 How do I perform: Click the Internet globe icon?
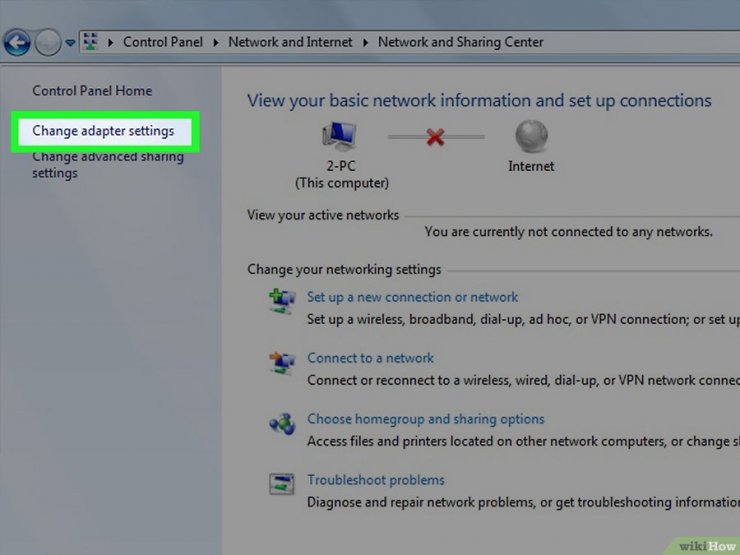(x=531, y=136)
